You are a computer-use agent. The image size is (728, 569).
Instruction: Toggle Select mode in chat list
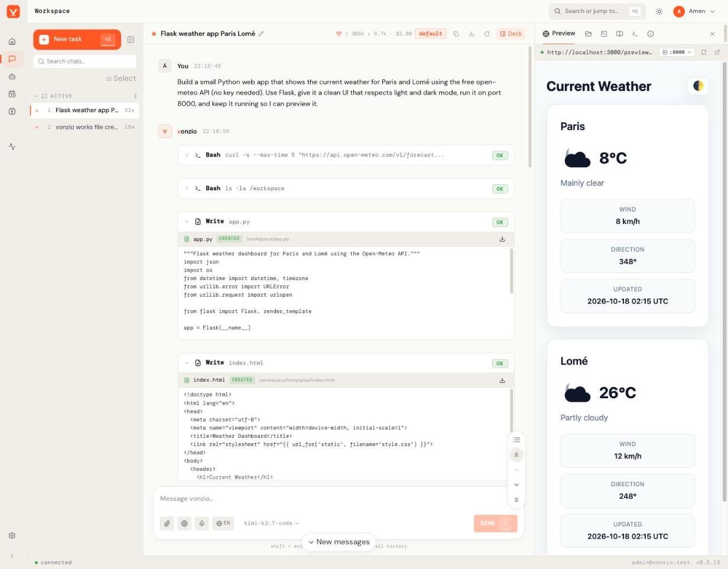tap(121, 79)
